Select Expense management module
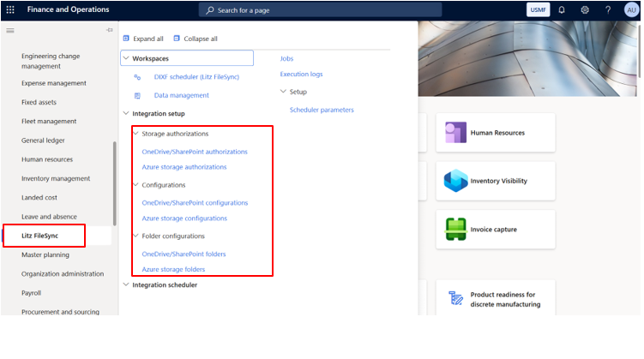 tap(54, 83)
